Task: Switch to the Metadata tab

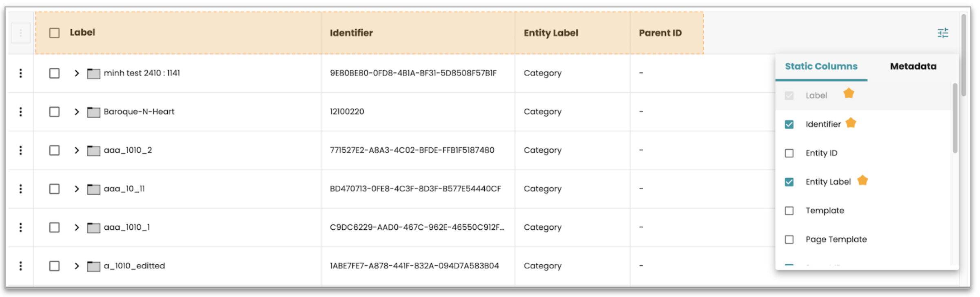Action: pos(913,66)
